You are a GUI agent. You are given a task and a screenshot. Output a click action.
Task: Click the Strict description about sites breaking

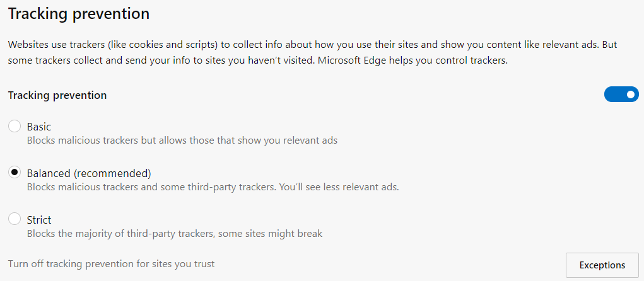coord(174,234)
